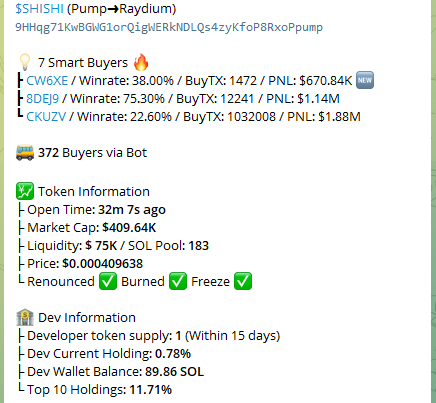
Task: Open smart buyer CW6XE wallet link
Action: tap(47, 81)
